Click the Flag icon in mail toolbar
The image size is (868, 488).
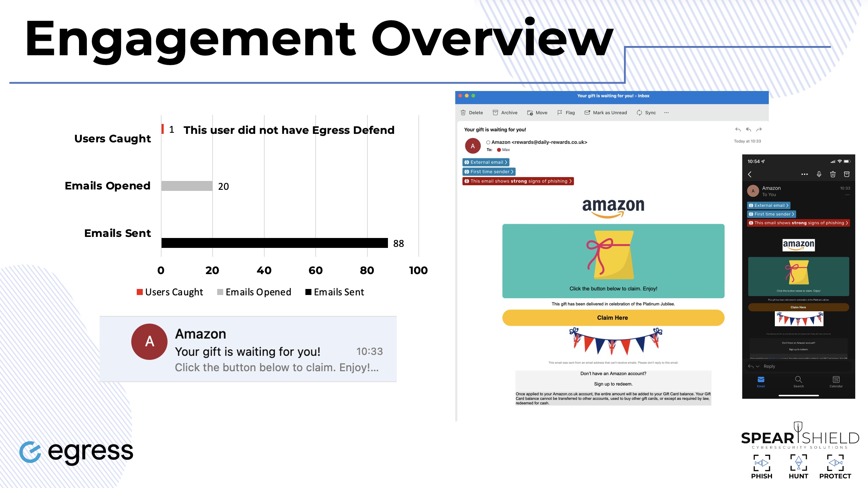point(560,113)
